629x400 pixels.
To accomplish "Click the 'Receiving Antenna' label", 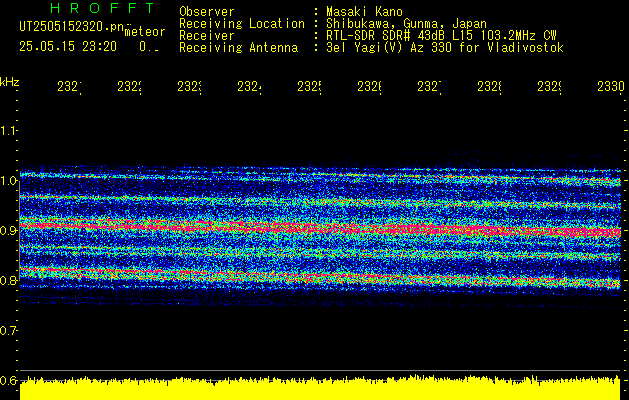I will 238,48.
